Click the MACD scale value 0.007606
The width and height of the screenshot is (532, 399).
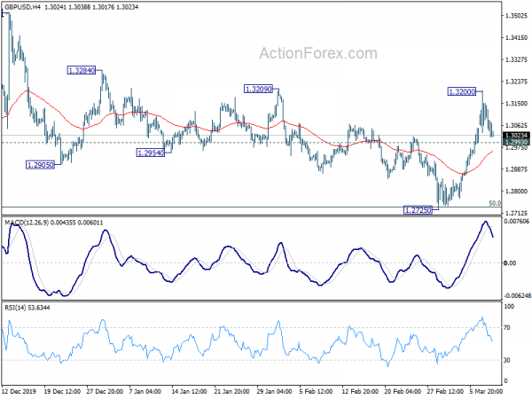(x=517, y=221)
